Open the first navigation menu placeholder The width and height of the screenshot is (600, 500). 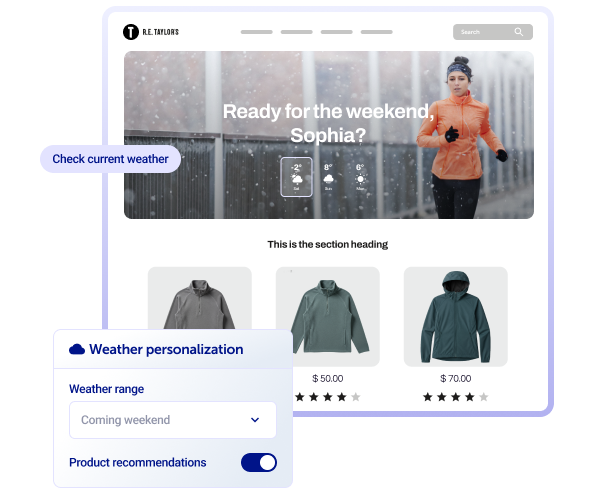(x=257, y=32)
